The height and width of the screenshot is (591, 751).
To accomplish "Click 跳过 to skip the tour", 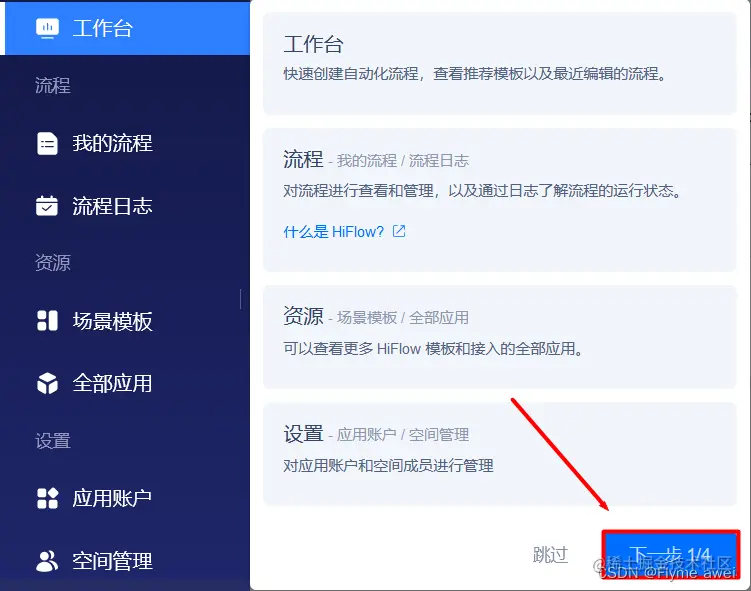I will (550, 555).
